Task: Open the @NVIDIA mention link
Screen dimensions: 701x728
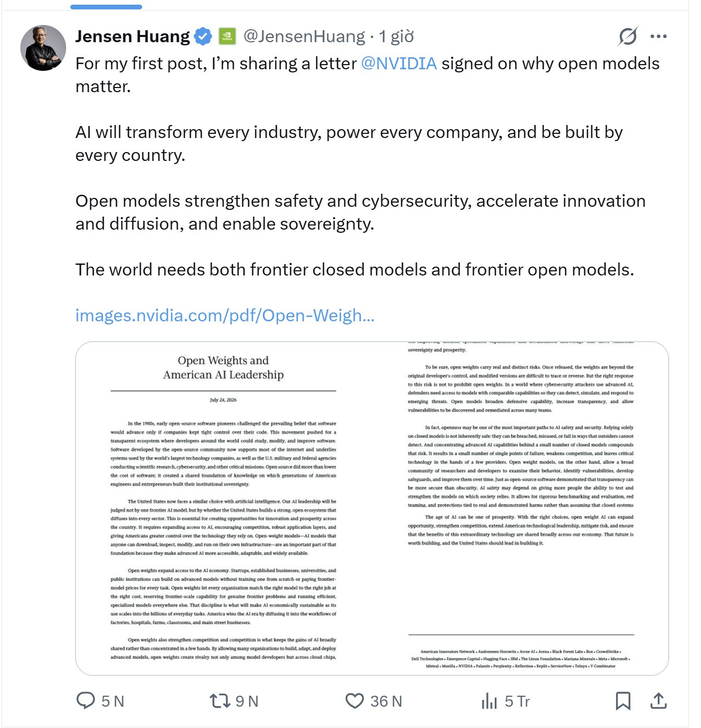Action: (x=399, y=64)
